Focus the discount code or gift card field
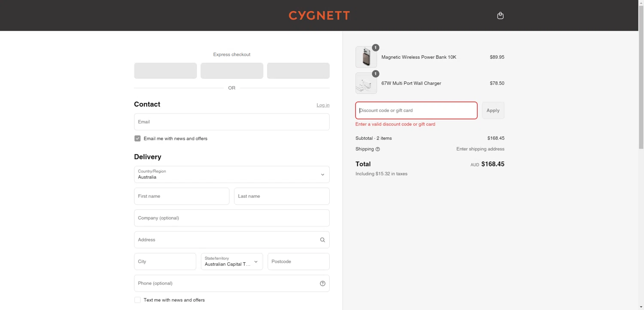The height and width of the screenshot is (310, 644). click(x=416, y=110)
